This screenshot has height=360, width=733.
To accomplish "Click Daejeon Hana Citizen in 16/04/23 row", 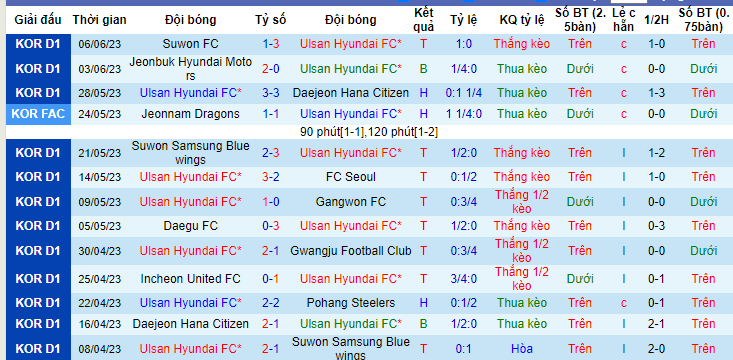I will point(190,324).
